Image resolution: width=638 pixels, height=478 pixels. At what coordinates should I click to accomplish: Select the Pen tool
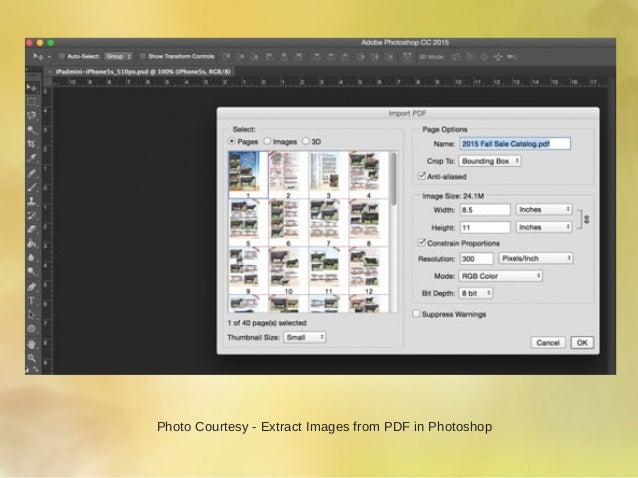pos(32,287)
